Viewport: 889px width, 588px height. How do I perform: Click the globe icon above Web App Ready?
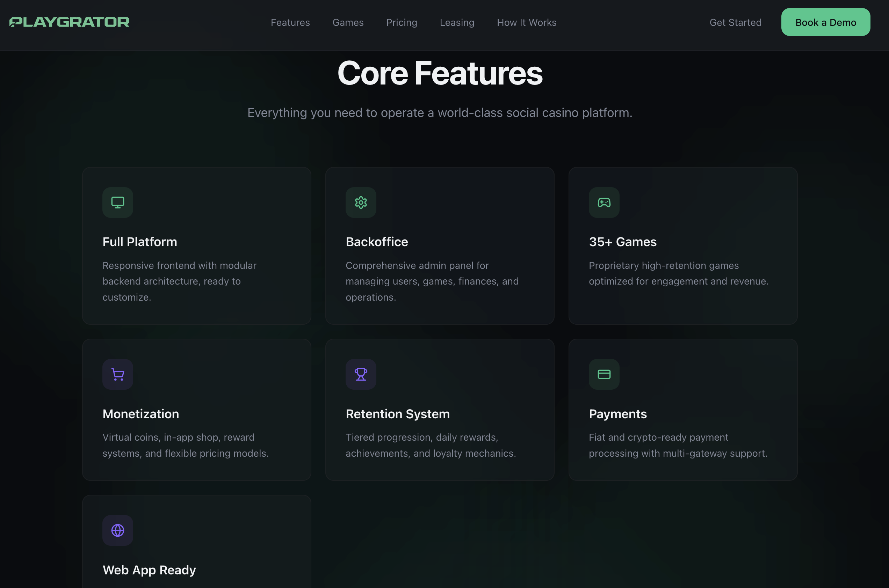pos(117,530)
